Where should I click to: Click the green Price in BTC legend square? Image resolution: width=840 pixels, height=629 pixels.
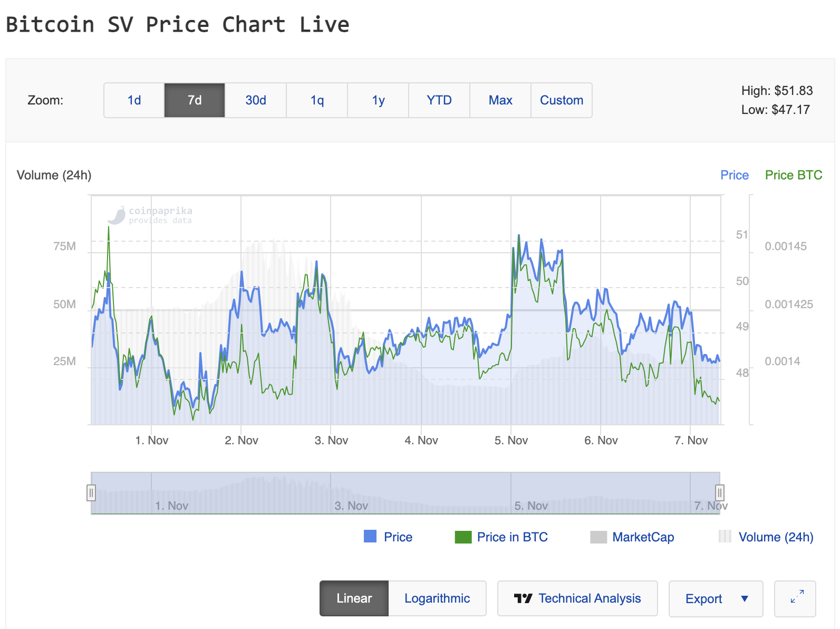(463, 537)
